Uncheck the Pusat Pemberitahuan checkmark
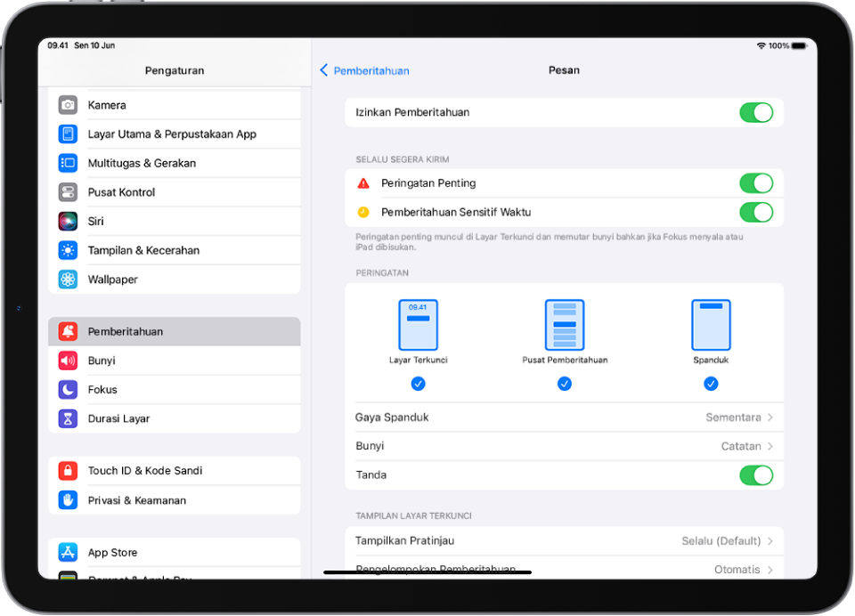855x616 pixels. [565, 384]
